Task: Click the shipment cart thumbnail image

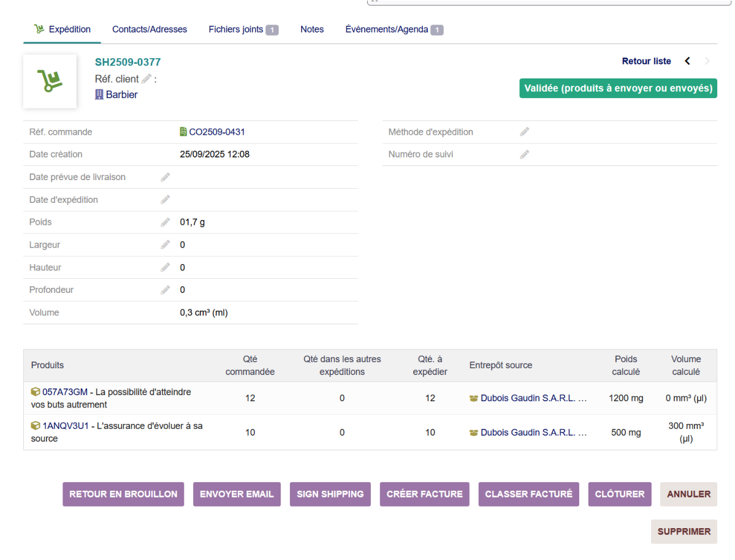Action: coord(50,81)
